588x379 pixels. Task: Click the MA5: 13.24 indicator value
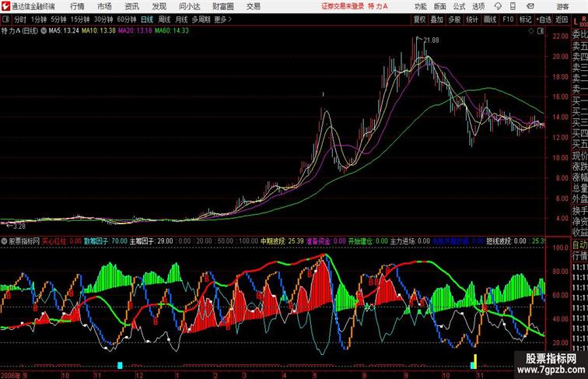click(64, 31)
